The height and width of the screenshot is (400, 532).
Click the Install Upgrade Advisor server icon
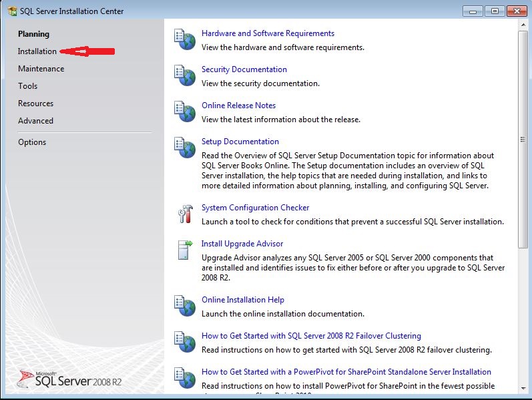pos(185,250)
